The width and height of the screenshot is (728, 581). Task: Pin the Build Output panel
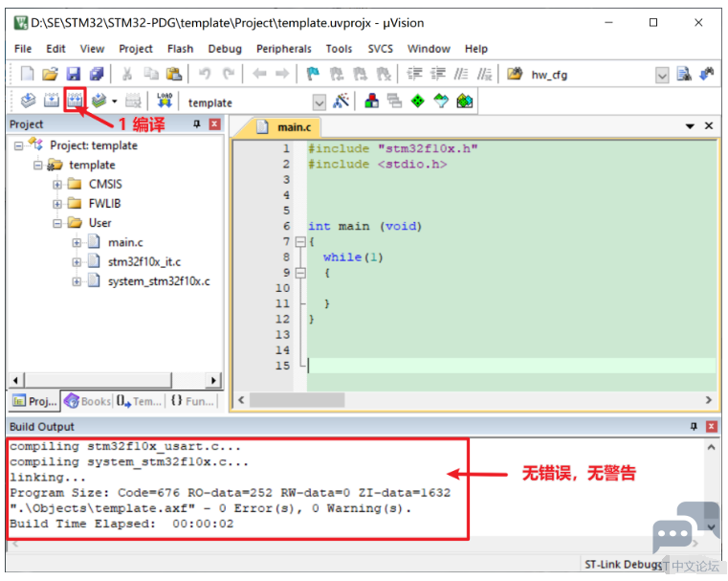tap(694, 426)
